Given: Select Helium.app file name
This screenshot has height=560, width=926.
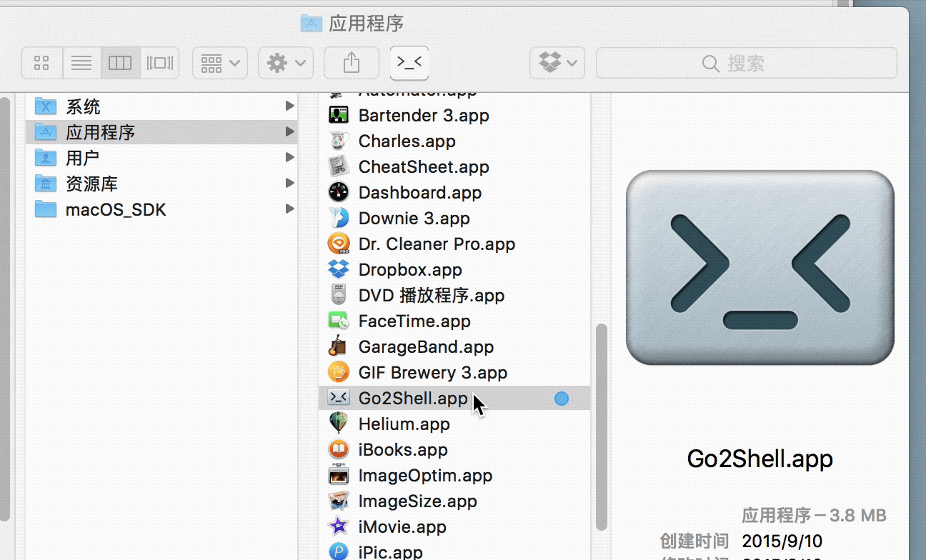Looking at the screenshot, I should click(x=404, y=424).
